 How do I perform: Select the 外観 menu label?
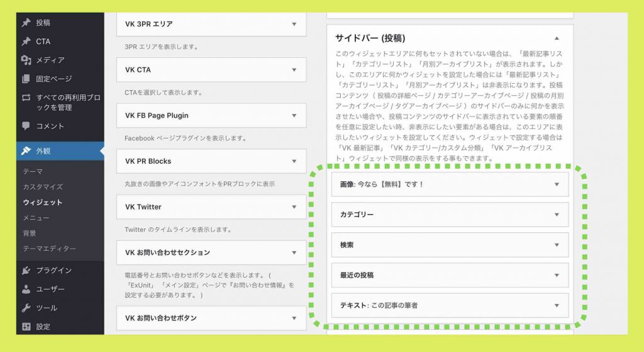pyautogui.click(x=43, y=151)
